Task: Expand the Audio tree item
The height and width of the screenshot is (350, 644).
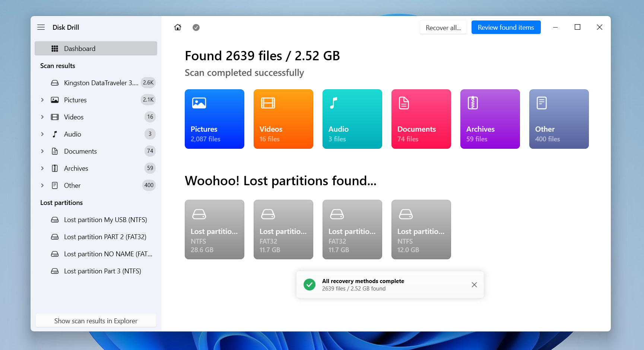Action: [42, 134]
